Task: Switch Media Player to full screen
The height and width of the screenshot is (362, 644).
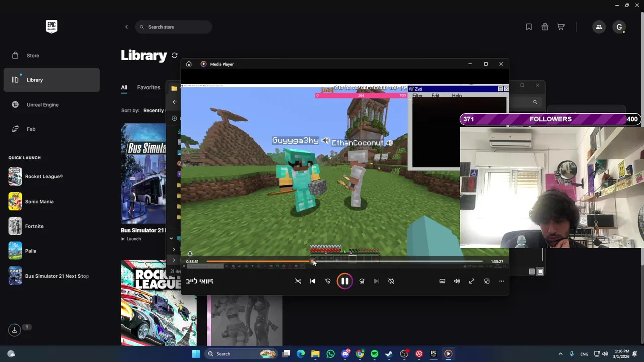Action: coord(472,281)
